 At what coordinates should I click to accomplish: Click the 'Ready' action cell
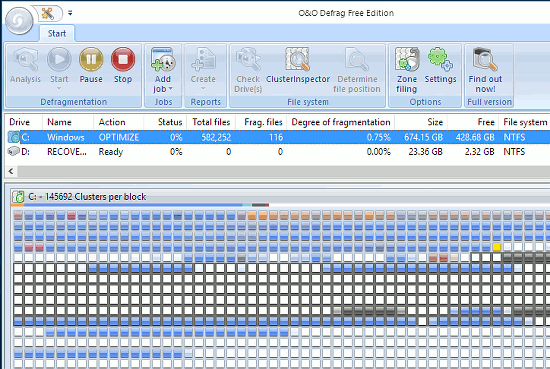(111, 152)
